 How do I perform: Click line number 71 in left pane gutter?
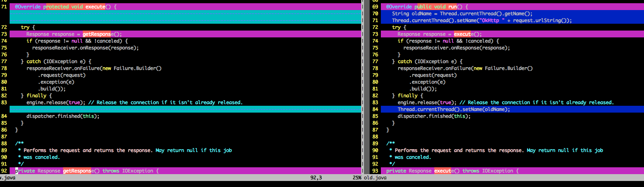point(4,7)
